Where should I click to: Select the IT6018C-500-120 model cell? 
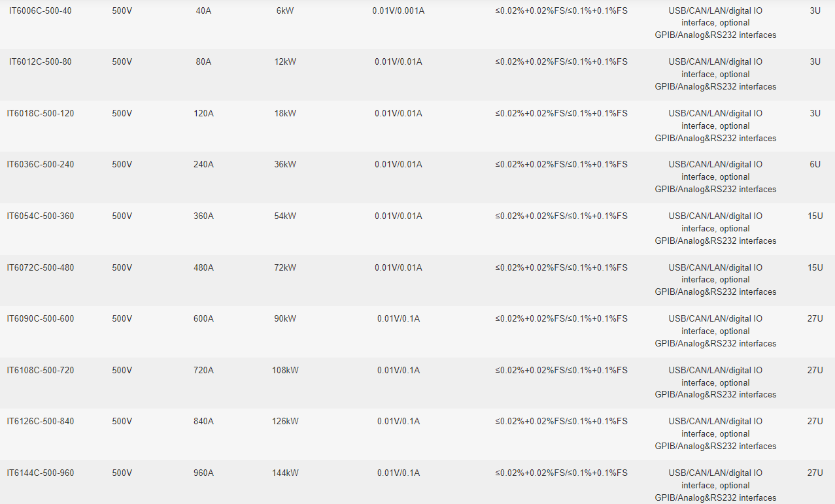pos(40,114)
